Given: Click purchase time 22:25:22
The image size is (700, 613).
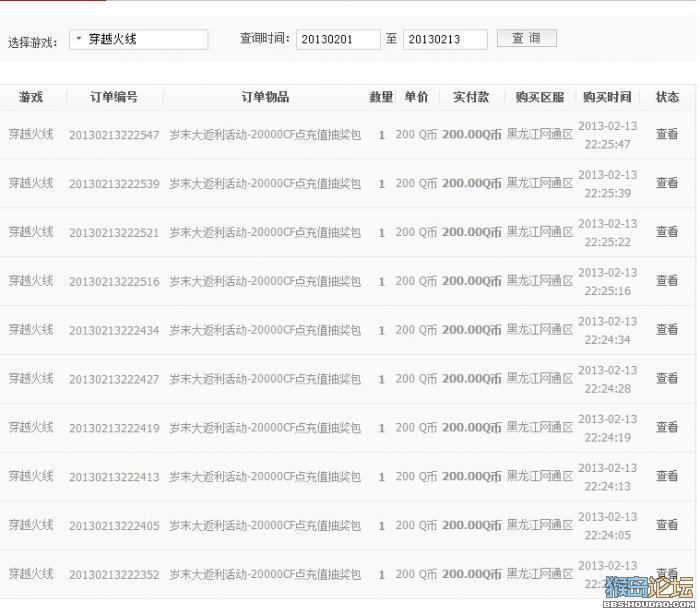Looking at the screenshot, I should pos(608,242).
